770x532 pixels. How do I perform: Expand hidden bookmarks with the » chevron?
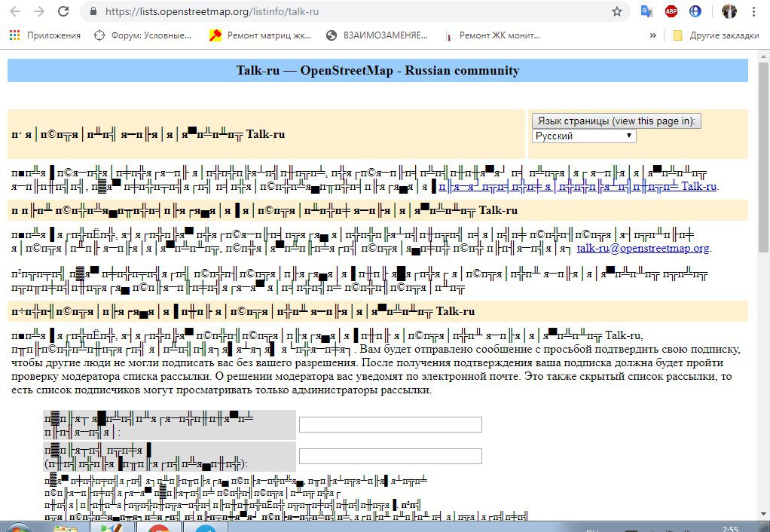point(653,35)
